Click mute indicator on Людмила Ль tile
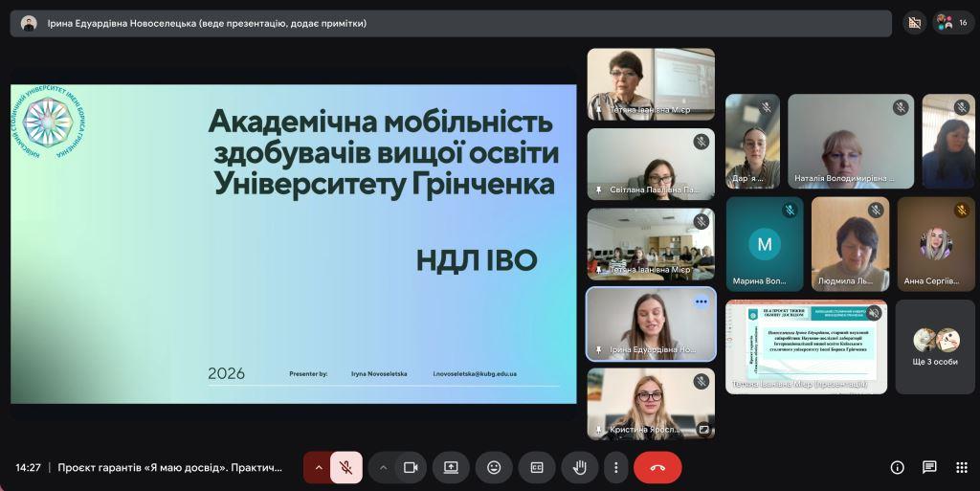The height and width of the screenshot is (491, 980). pyautogui.click(x=877, y=210)
